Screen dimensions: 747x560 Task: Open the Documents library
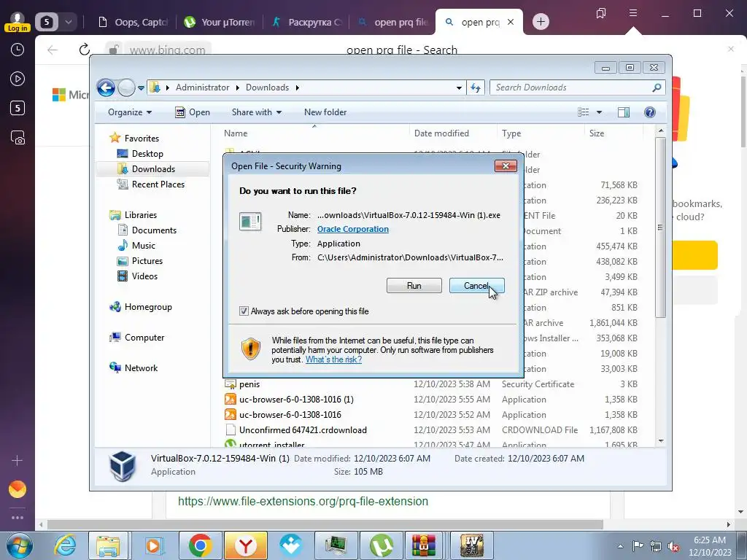tap(154, 230)
